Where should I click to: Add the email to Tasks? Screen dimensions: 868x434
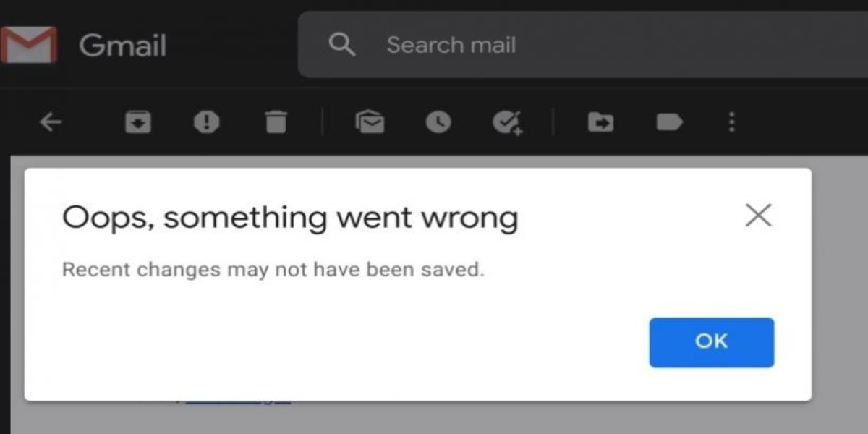(507, 122)
